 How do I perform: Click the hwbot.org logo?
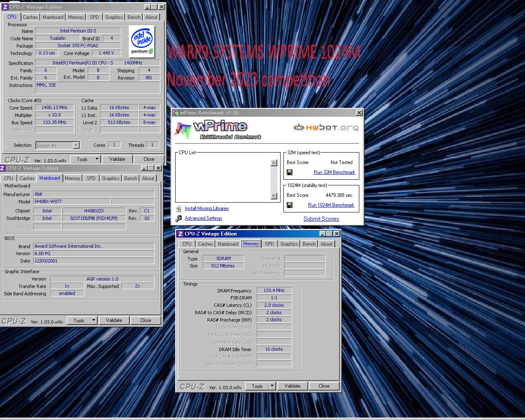coord(326,127)
